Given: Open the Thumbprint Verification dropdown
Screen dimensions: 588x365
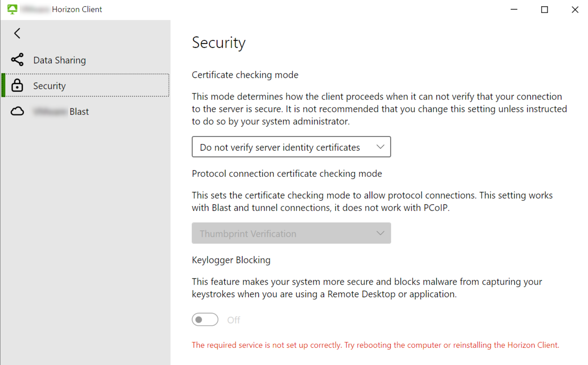Looking at the screenshot, I should pyautogui.click(x=291, y=233).
